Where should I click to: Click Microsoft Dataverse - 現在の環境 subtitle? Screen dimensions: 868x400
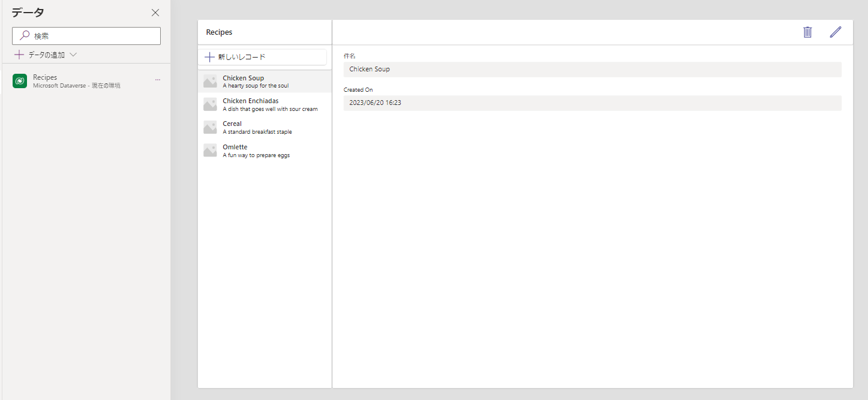pyautogui.click(x=77, y=86)
